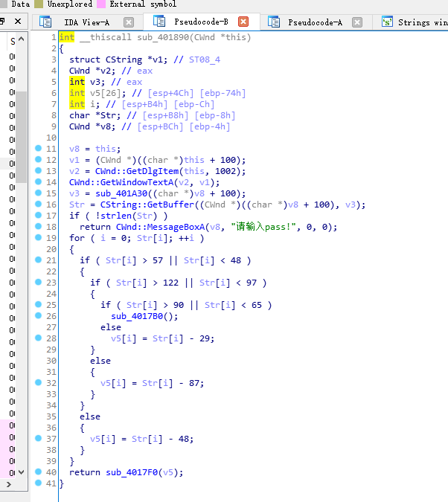
Task: Click the right arrow of left panel horizontal scrollbar
Action: [x=9, y=485]
